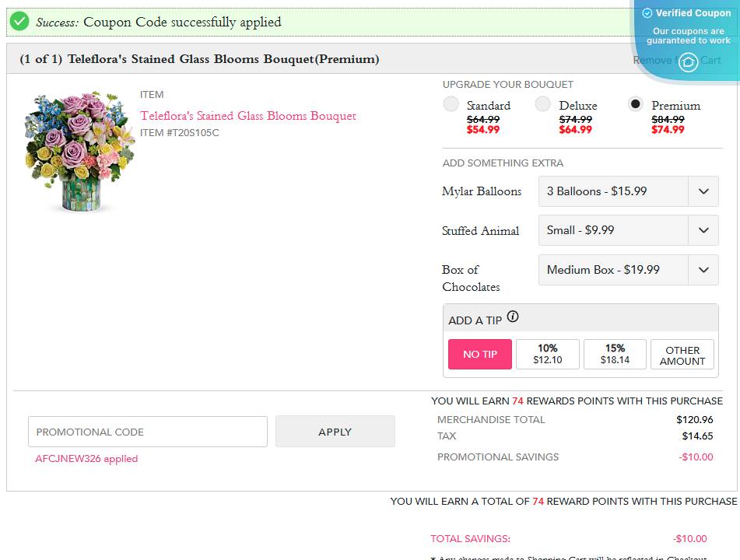This screenshot has height=560, width=740.
Task: Choose the 15% tip amount
Action: (615, 354)
